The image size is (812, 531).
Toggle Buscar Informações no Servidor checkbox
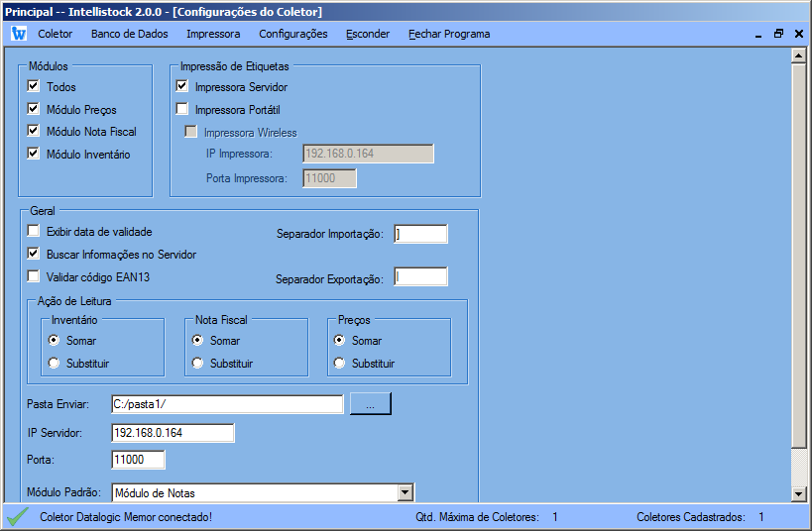coord(33,254)
